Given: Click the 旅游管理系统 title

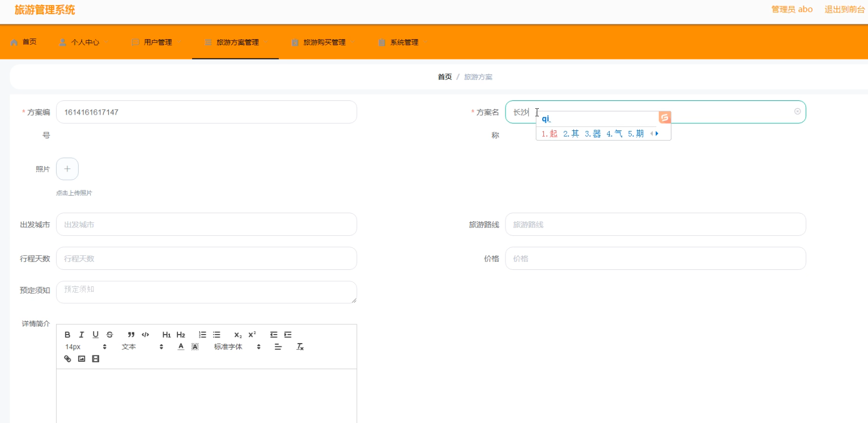Looking at the screenshot, I should tap(45, 10).
